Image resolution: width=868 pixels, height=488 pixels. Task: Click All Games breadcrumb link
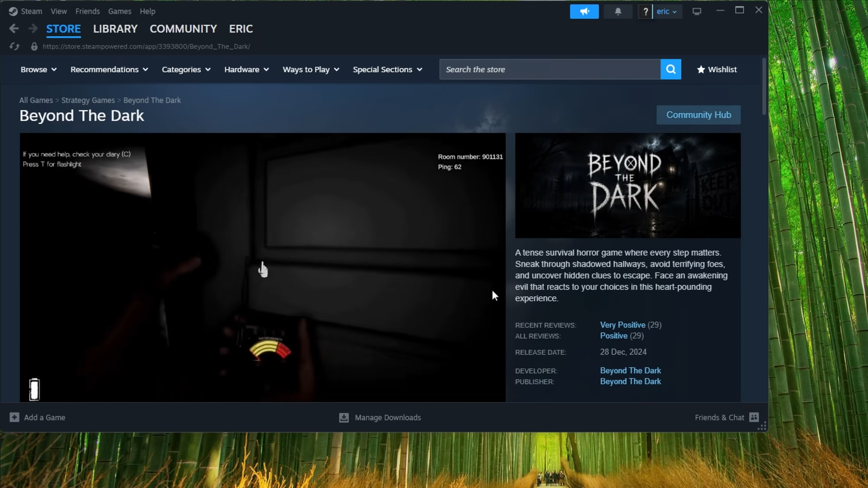point(36,100)
